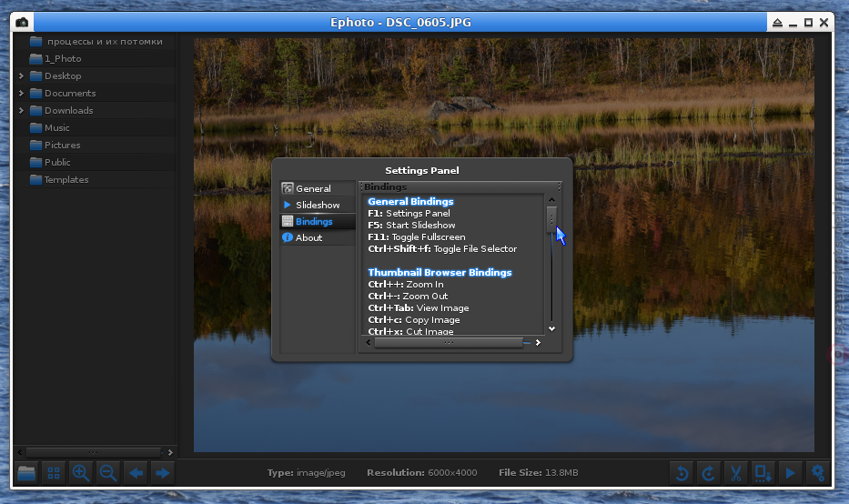Click the Ctrl+c: Copy Image entry

(x=414, y=320)
